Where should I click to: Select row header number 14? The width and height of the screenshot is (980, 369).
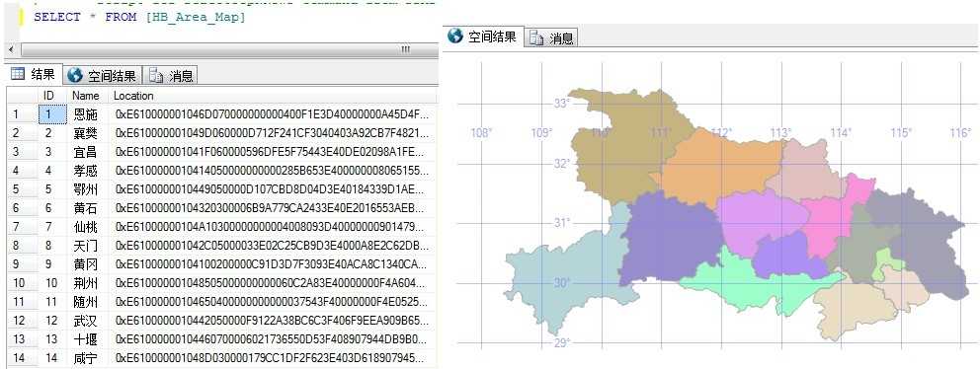coord(22,358)
